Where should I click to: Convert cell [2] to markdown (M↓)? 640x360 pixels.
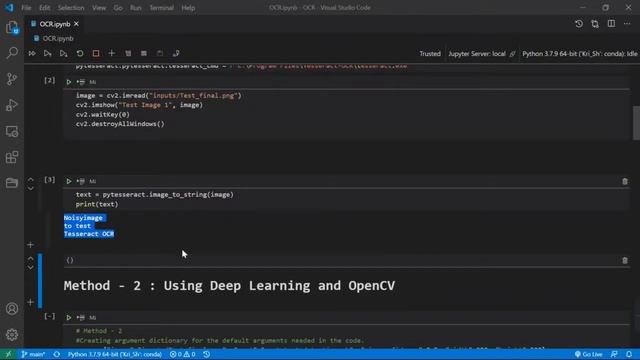point(93,82)
